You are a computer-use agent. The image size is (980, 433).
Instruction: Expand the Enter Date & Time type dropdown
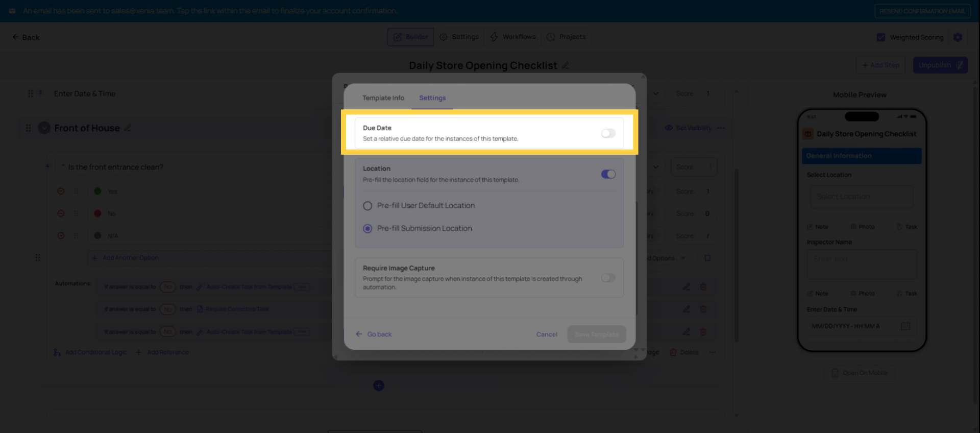(656, 93)
